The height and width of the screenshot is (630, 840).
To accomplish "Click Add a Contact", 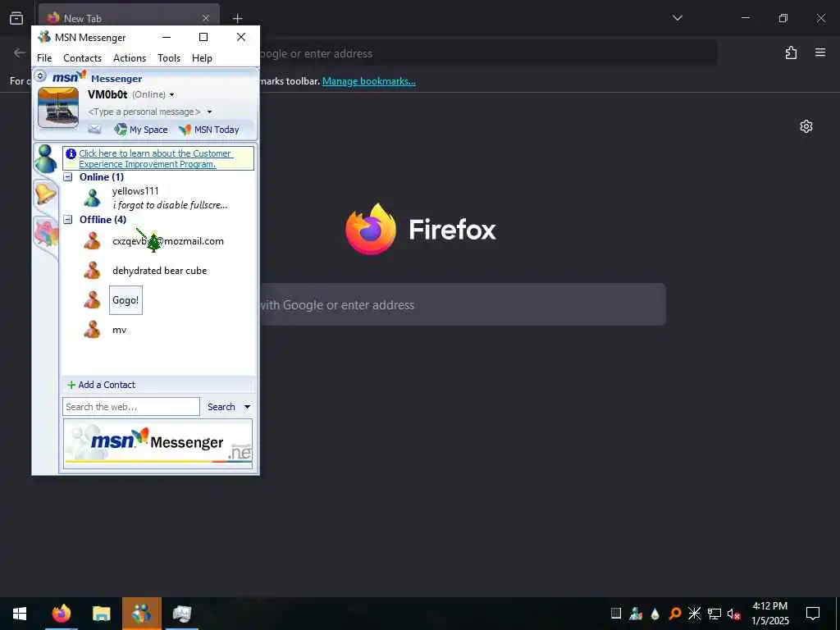I will (x=101, y=385).
